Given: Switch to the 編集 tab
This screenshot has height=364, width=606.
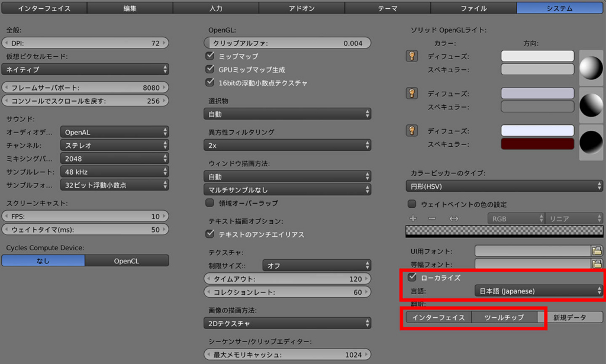Looking at the screenshot, I should [x=130, y=8].
